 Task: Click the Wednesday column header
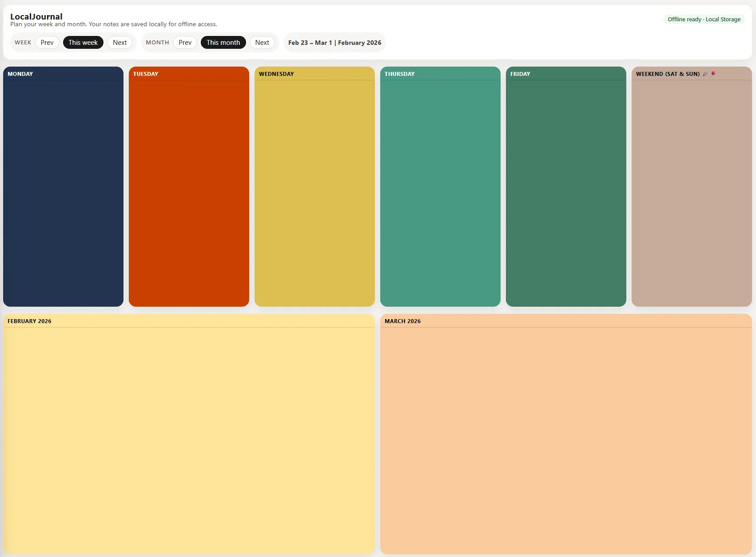[x=276, y=74]
